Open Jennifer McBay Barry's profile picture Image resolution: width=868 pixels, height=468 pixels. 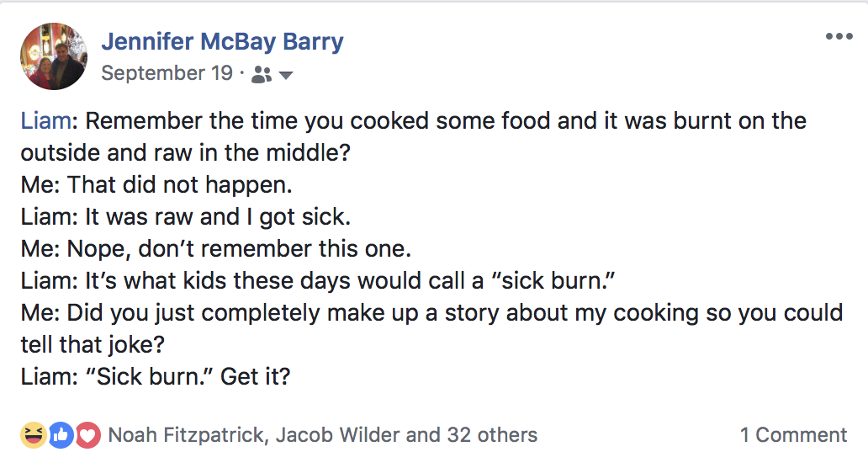tap(54, 56)
